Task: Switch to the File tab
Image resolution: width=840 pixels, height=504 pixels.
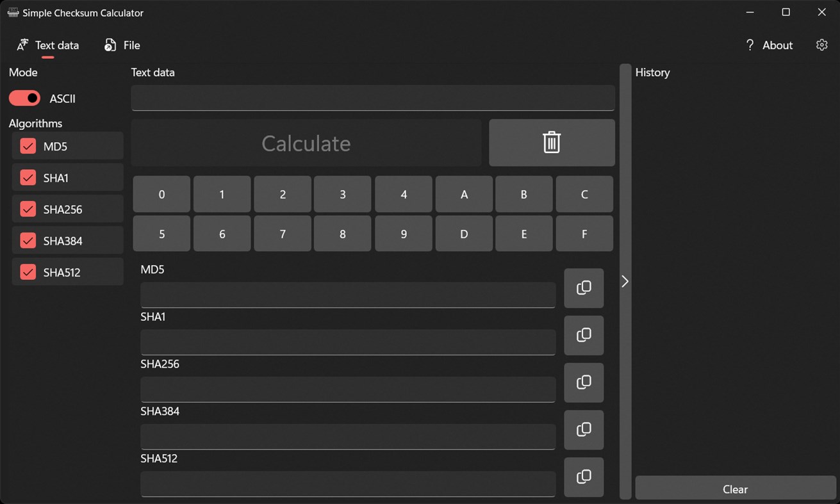Action: [122, 45]
